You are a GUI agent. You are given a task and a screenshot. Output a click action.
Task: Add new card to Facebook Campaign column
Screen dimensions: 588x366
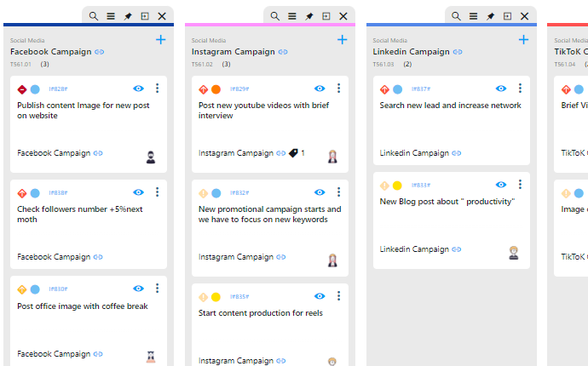(161, 39)
